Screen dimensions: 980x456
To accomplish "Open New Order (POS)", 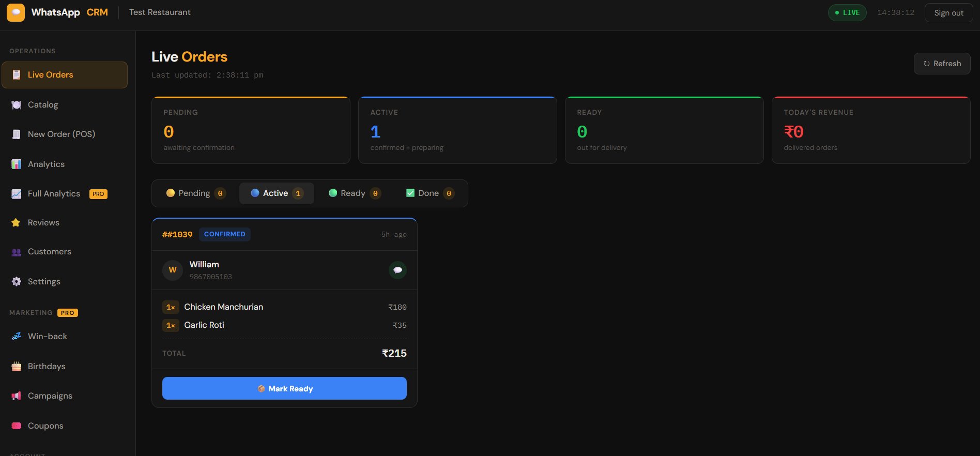I will click(x=65, y=134).
